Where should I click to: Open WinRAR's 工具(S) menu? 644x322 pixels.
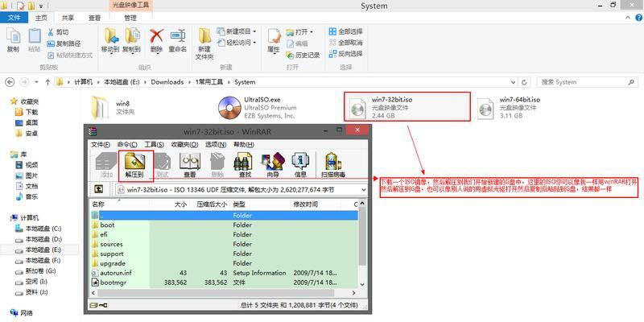154,145
